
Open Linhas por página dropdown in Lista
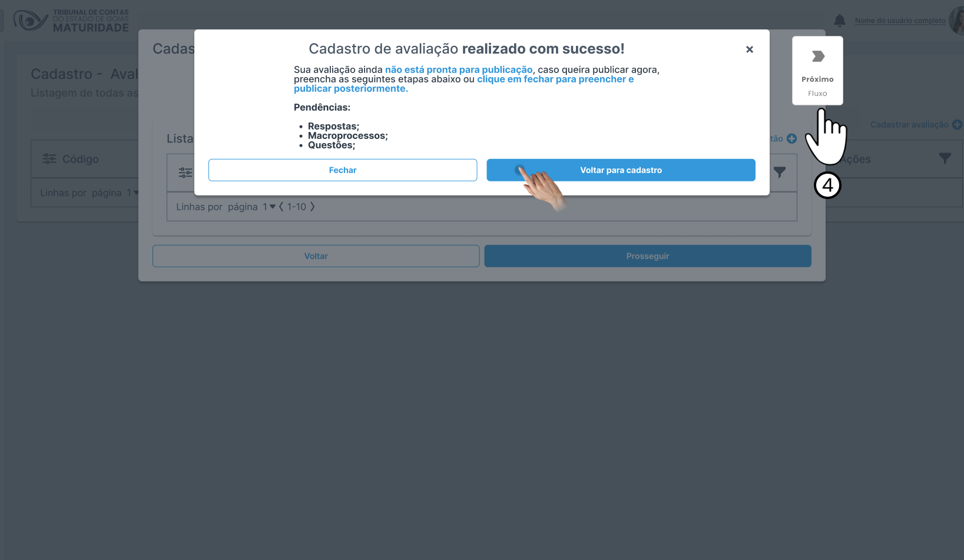pos(269,207)
